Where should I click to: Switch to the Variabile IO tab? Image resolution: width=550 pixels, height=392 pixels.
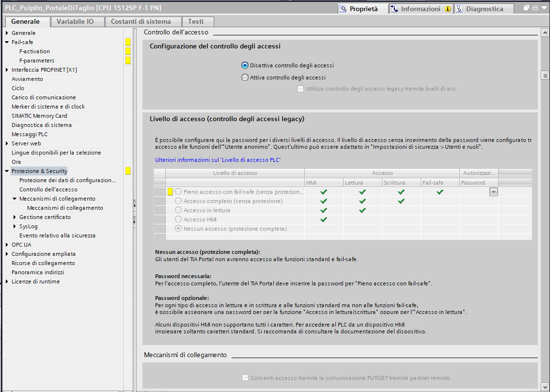point(75,21)
